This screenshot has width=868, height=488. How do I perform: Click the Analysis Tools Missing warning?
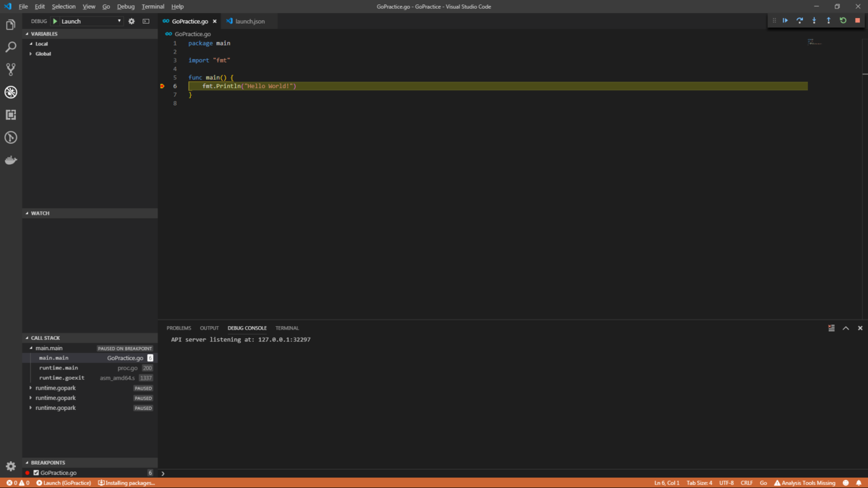[x=805, y=483]
